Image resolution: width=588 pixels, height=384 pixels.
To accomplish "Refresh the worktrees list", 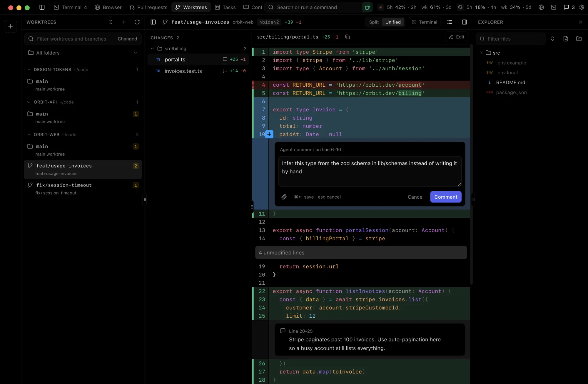I will [x=137, y=22].
